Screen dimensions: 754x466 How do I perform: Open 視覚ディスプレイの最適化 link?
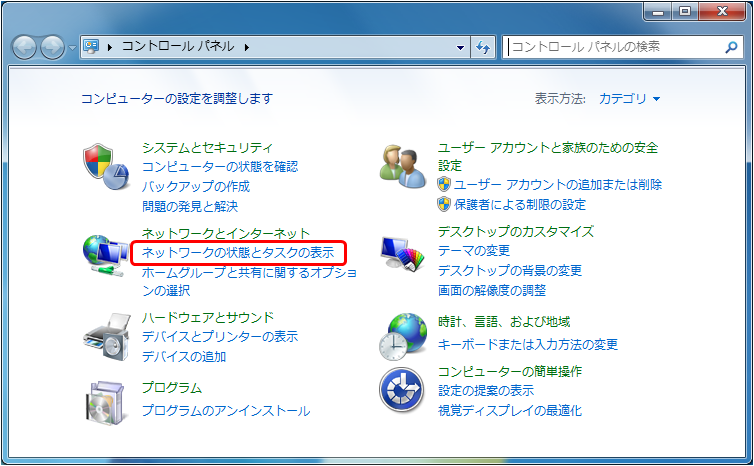coord(510,411)
